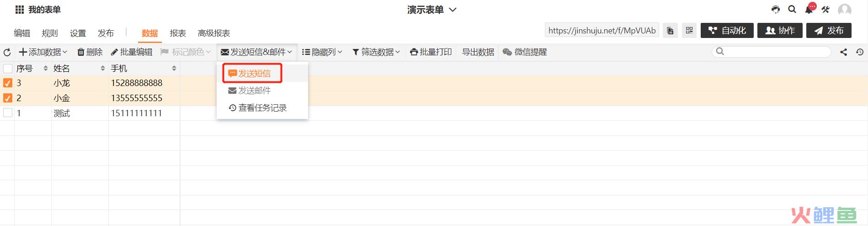Copy form link with the copy icon
This screenshot has width=868, height=226.
click(670, 31)
